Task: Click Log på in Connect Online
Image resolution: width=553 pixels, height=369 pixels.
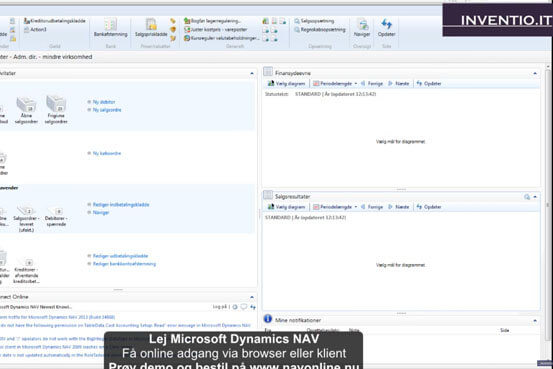Action: (220, 307)
